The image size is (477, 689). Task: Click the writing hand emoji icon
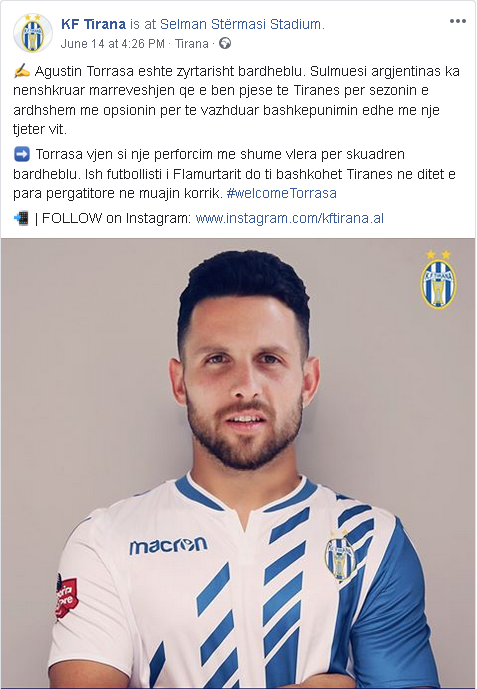pyautogui.click(x=22, y=70)
